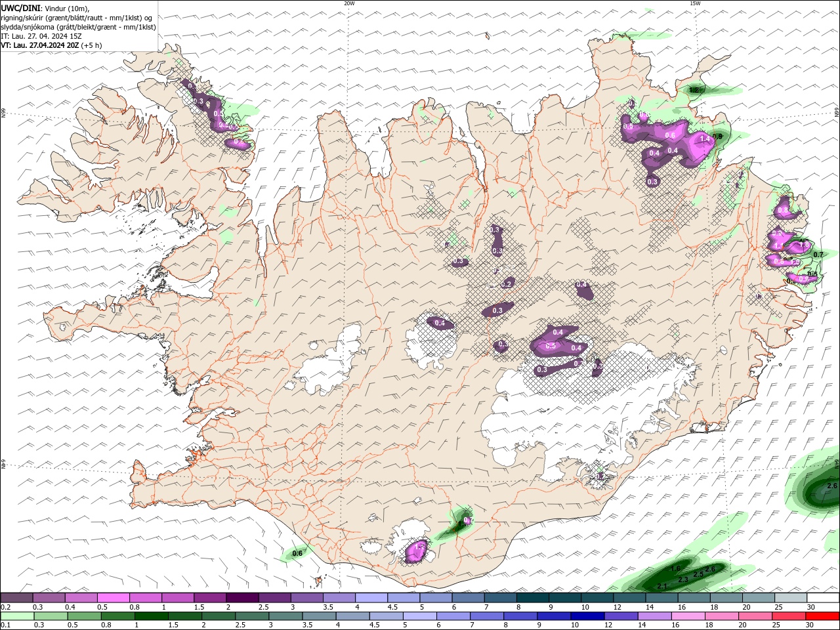This screenshot has height=630, width=840.
Task: Select the lavender snow swatch between 4 and 4.5
Action: pyautogui.click(x=371, y=598)
